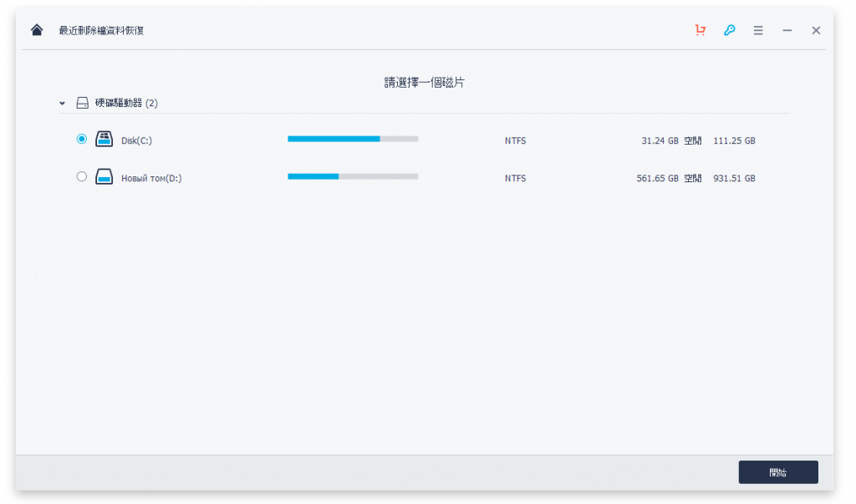Select the 硬碟驅動器 (2) group label
This screenshot has height=504, width=856.
coord(126,104)
